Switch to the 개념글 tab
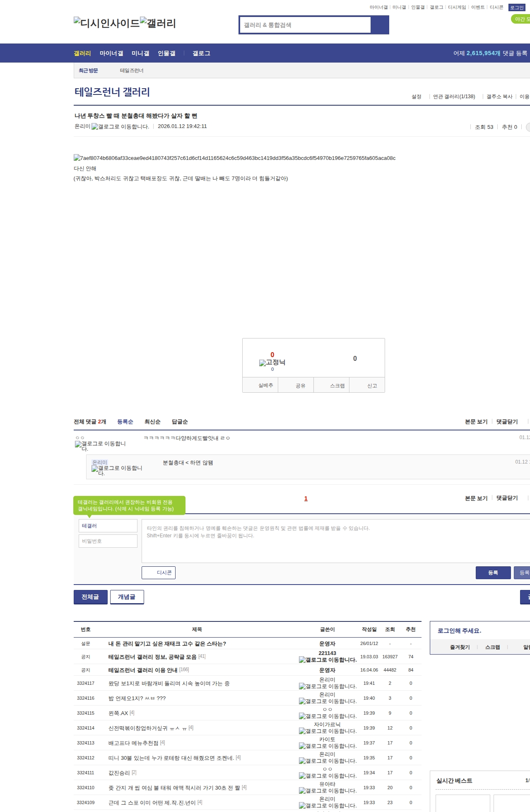This screenshot has height=812, width=530. click(x=127, y=597)
